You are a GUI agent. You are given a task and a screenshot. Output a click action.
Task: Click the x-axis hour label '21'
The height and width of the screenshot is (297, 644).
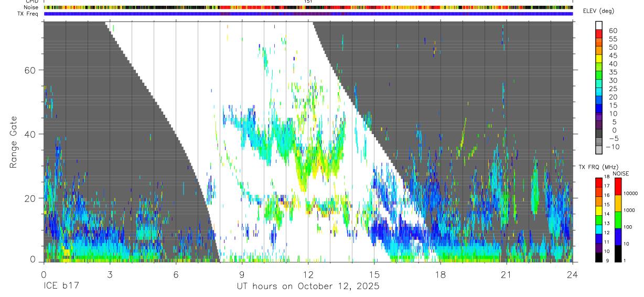(x=507, y=274)
